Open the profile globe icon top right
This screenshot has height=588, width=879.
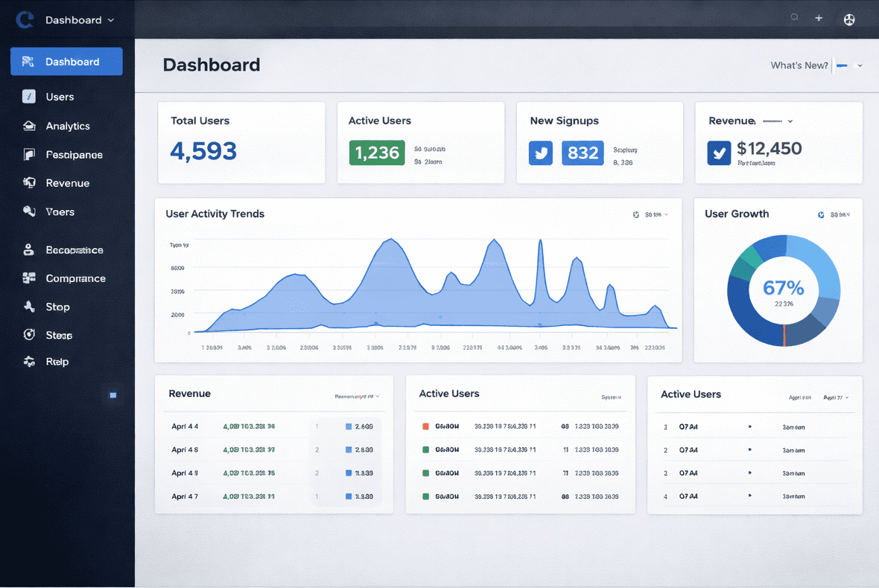(x=849, y=19)
